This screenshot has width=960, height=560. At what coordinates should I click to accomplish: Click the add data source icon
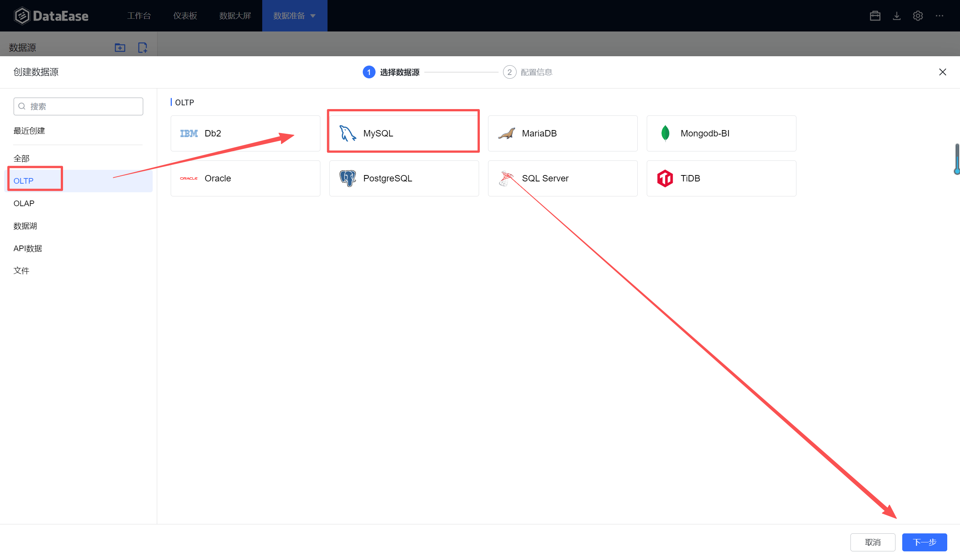pos(143,48)
